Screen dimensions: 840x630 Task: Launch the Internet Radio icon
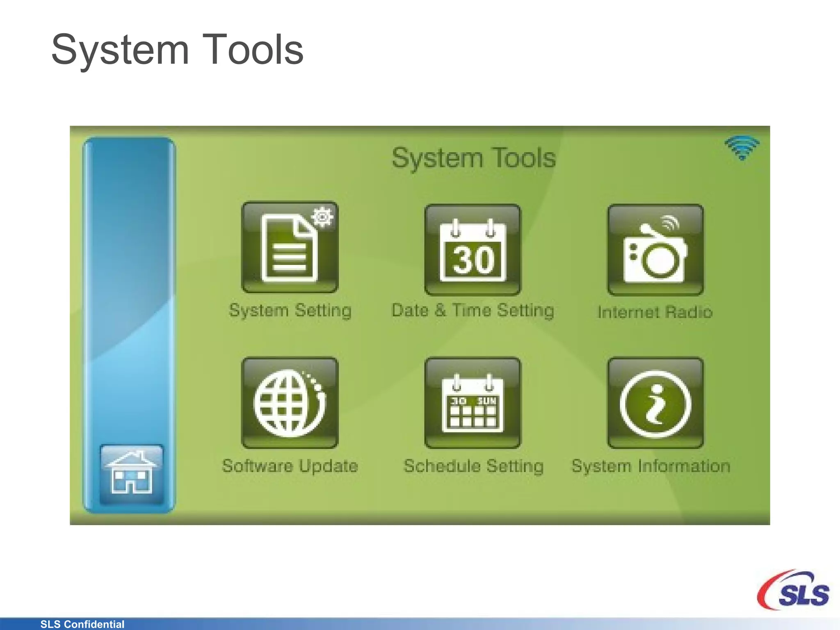655,249
